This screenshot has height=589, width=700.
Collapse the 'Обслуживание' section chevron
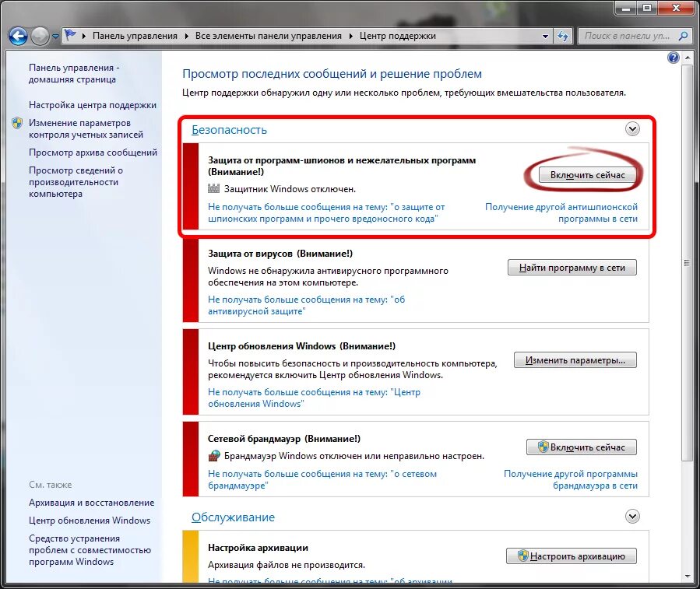(x=632, y=517)
